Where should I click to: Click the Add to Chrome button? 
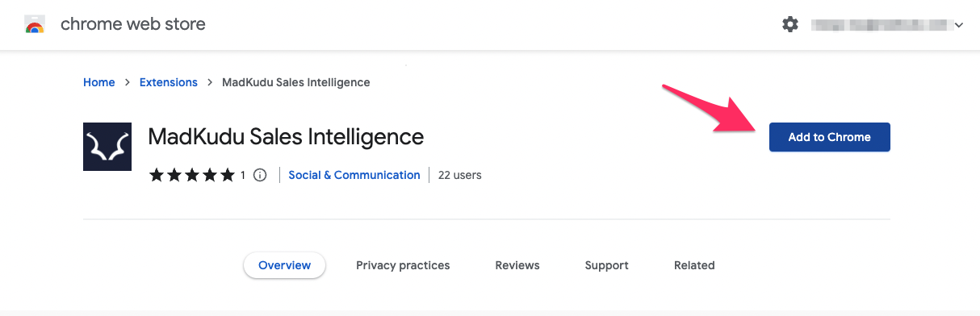pos(830,137)
